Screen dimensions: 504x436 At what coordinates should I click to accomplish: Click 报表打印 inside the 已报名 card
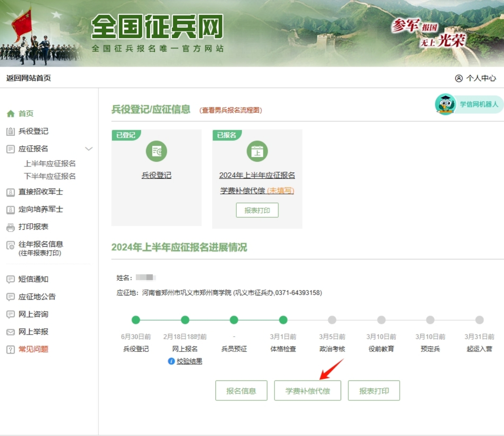pyautogui.click(x=257, y=210)
